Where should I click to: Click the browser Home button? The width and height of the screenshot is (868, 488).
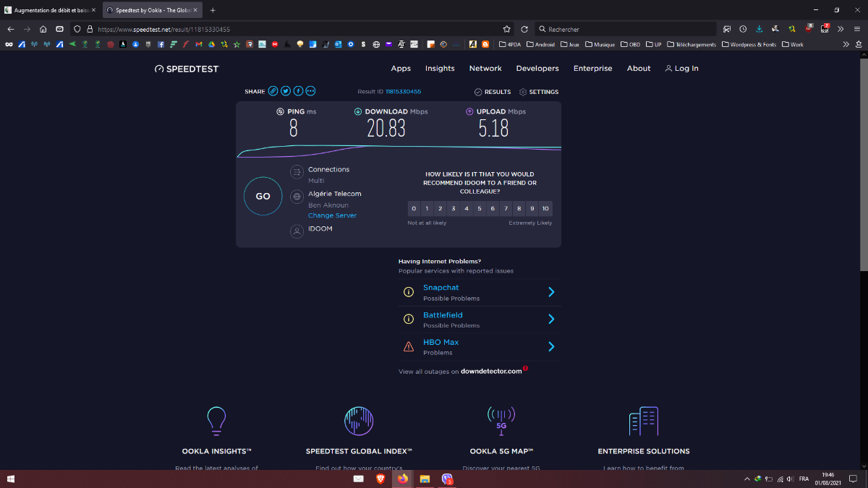43,29
